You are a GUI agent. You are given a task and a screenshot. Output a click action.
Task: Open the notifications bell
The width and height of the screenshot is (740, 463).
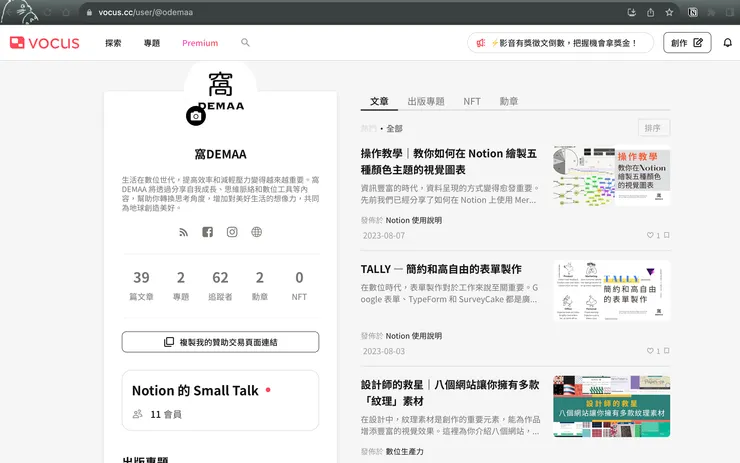coord(727,43)
